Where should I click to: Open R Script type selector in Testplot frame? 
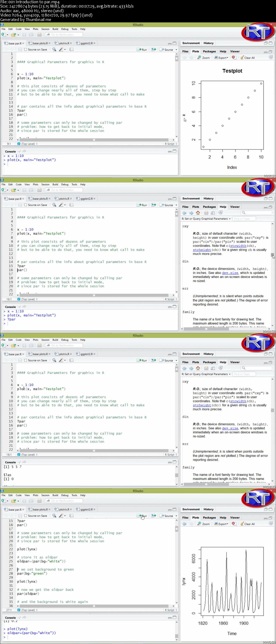tap(171, 144)
